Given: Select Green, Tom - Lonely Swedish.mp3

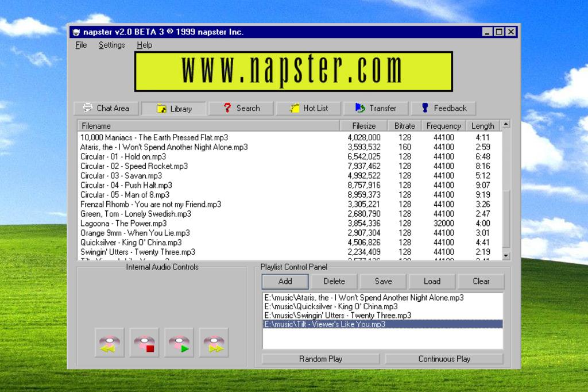Looking at the screenshot, I should point(289,214).
